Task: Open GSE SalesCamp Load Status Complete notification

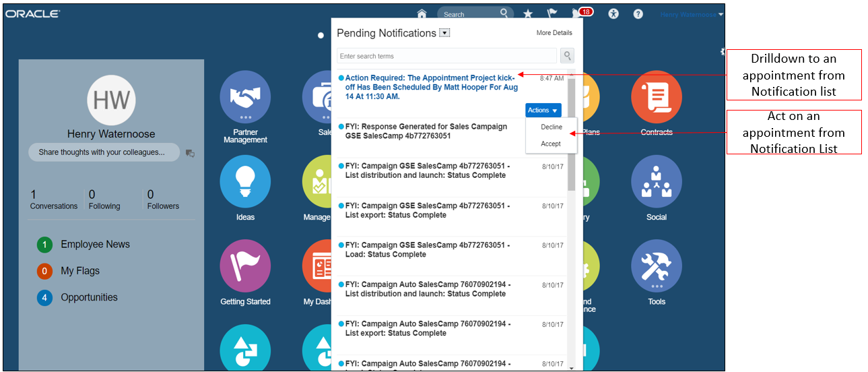Action: (x=428, y=250)
